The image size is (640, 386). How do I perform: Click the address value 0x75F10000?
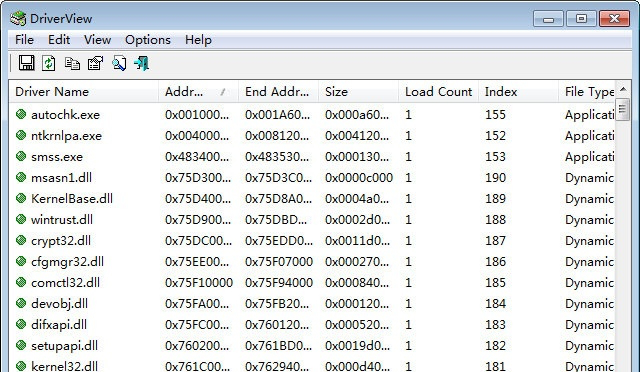point(199,283)
